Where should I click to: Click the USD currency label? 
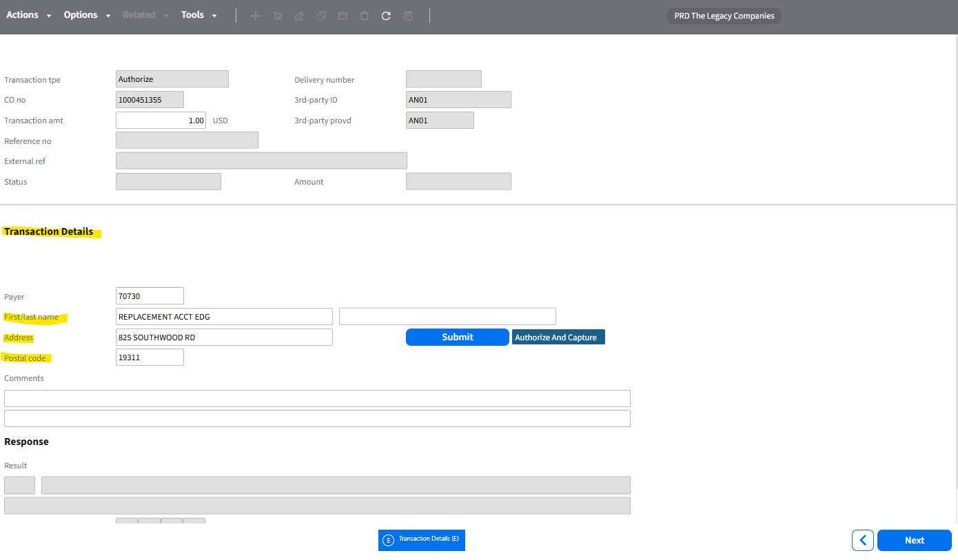[x=220, y=121]
